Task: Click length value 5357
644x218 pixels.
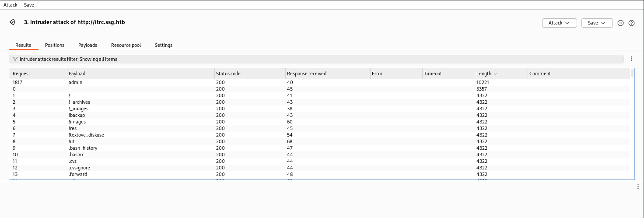Action: click(482, 89)
